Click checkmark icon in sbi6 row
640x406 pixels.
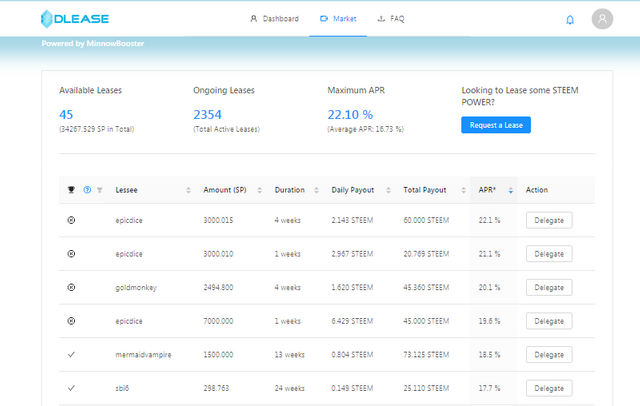point(71,388)
